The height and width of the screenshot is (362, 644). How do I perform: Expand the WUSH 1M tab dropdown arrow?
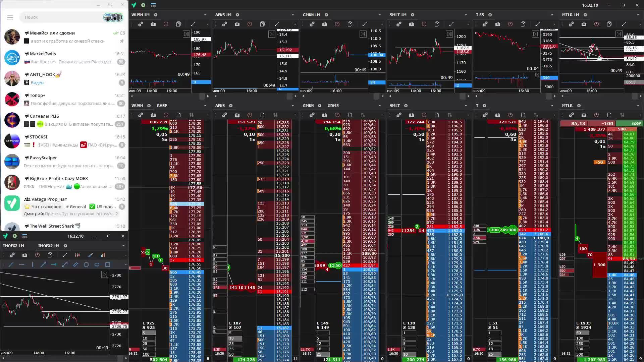205,15
